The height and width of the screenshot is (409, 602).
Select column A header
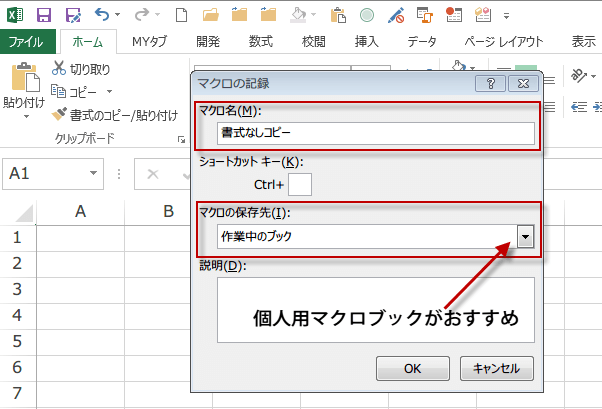point(80,212)
